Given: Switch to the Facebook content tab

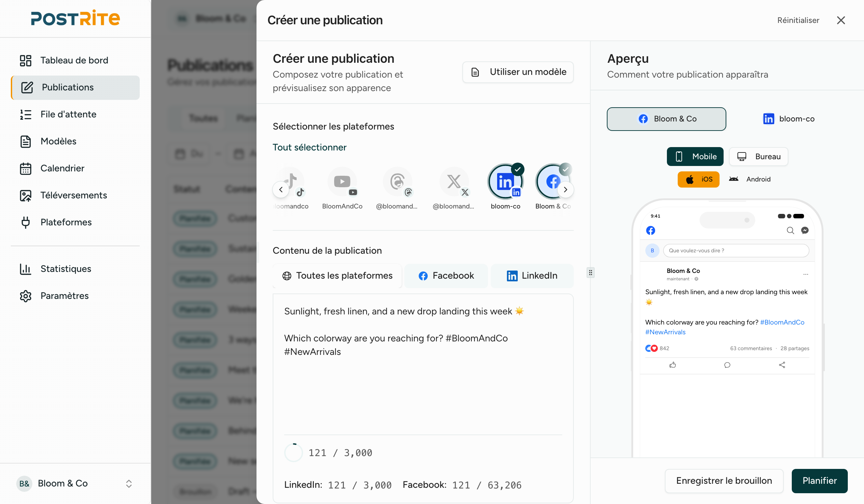Looking at the screenshot, I should click(x=446, y=276).
